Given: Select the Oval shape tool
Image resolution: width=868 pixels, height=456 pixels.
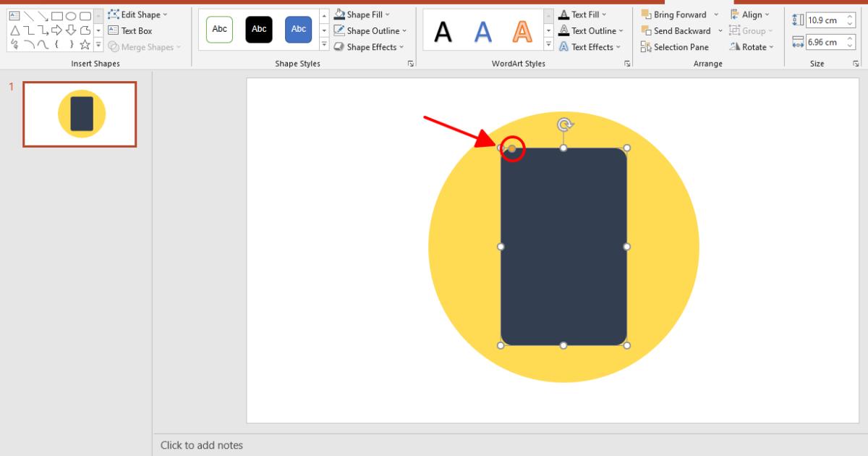Looking at the screenshot, I should [71, 16].
